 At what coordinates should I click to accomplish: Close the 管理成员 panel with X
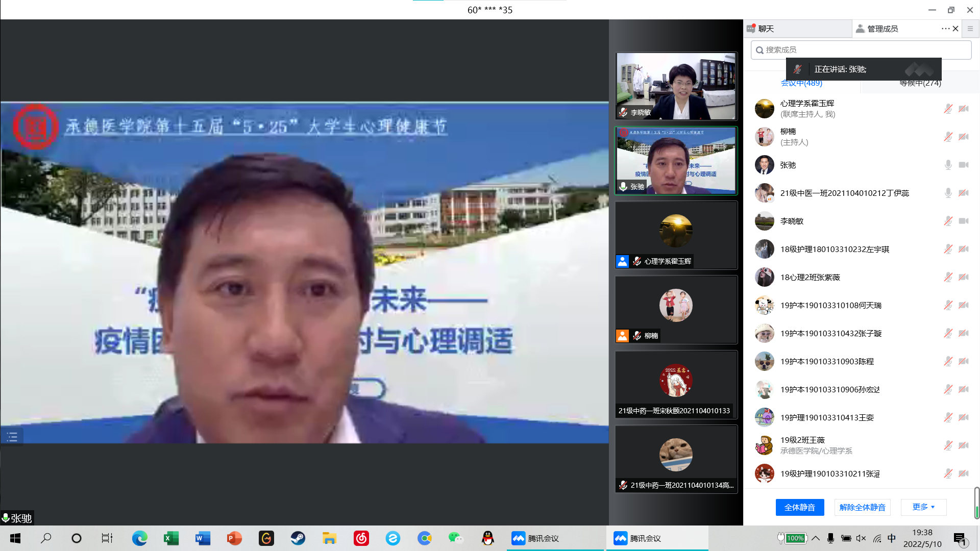tap(955, 29)
